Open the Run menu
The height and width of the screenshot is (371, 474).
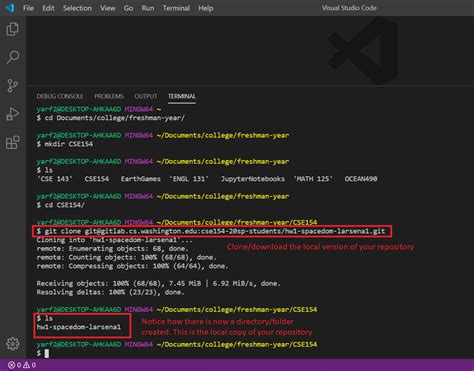tap(148, 8)
